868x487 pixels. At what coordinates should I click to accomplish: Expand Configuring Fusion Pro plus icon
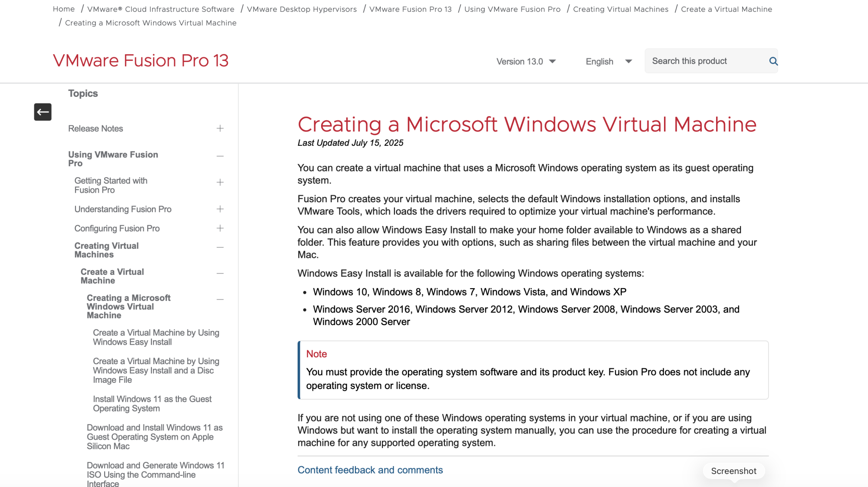coord(220,228)
